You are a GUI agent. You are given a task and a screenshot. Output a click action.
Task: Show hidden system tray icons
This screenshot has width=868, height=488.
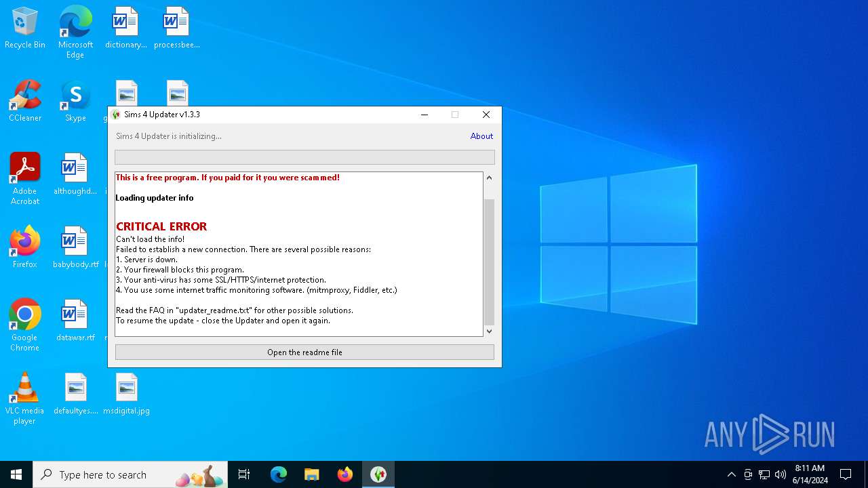pyautogui.click(x=731, y=474)
